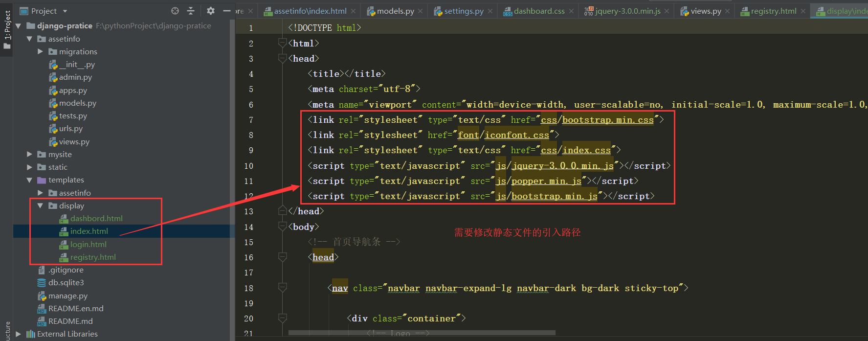868x341 pixels.
Task: Fold the body tag on line 14
Action: coord(282,227)
